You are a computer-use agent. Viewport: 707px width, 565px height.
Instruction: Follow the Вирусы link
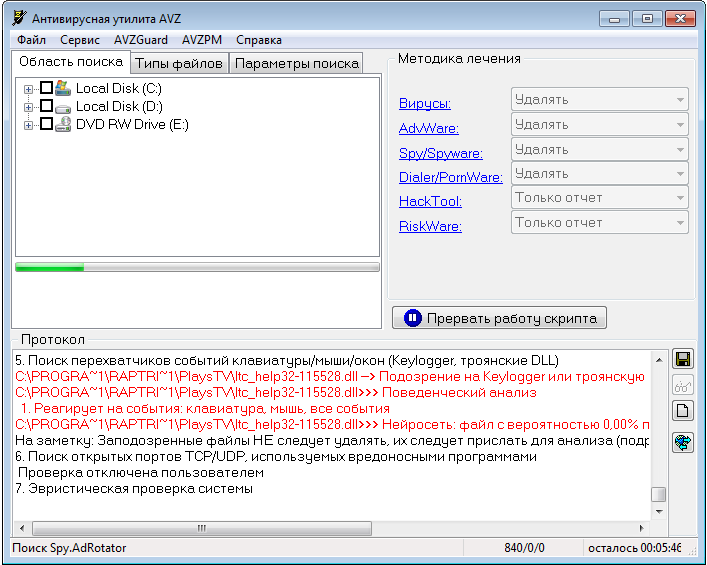tap(425, 103)
